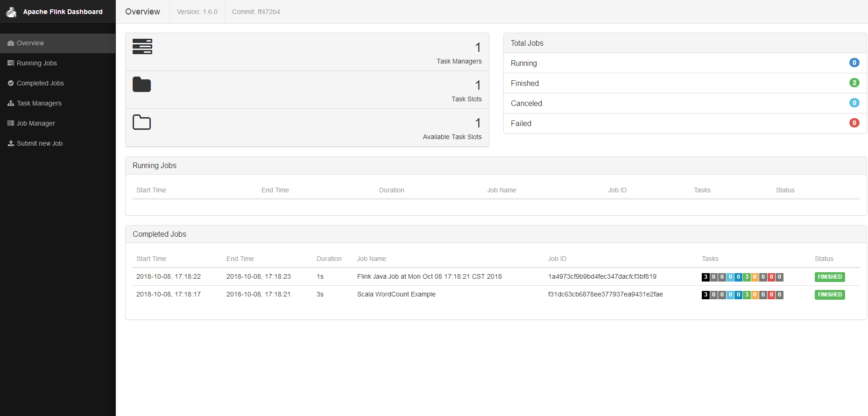This screenshot has height=416, width=868.
Task: Click the Apache Flink Dashboard title
Action: (63, 12)
